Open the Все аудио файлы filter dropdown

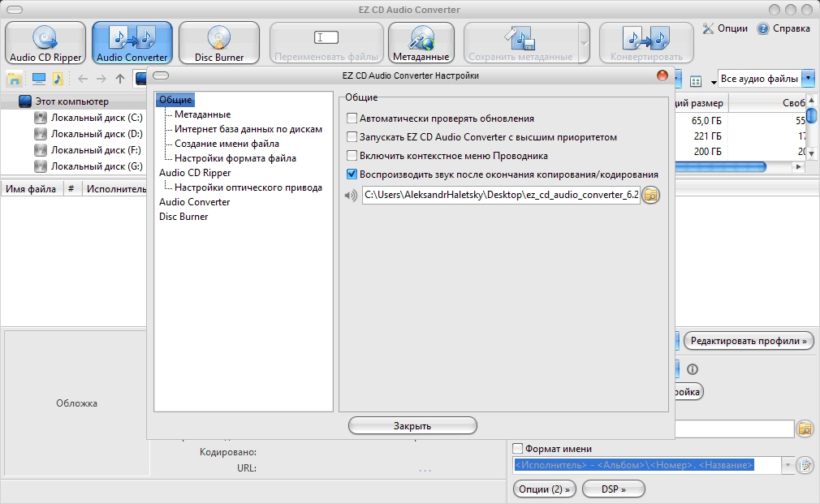pos(809,79)
